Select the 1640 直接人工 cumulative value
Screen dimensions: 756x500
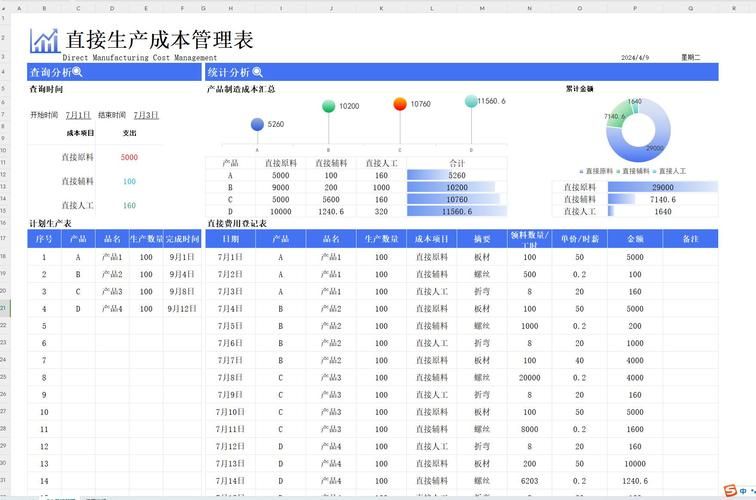(662, 211)
